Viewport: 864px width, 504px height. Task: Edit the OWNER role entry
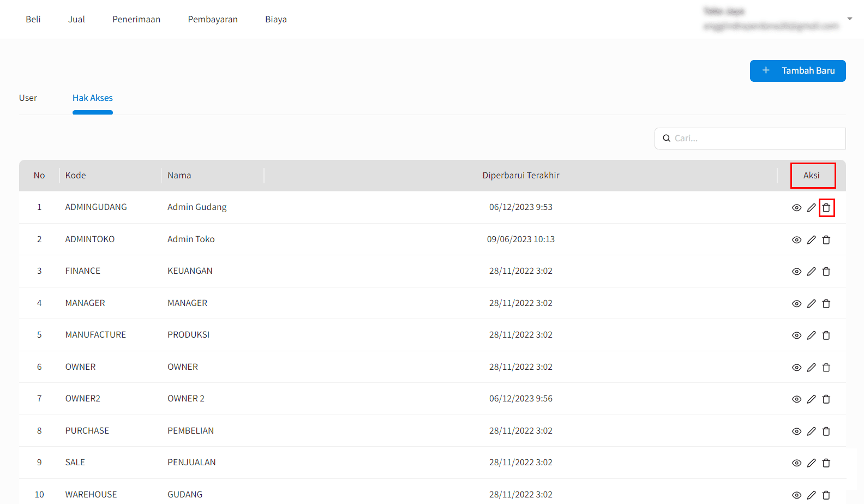pos(812,368)
